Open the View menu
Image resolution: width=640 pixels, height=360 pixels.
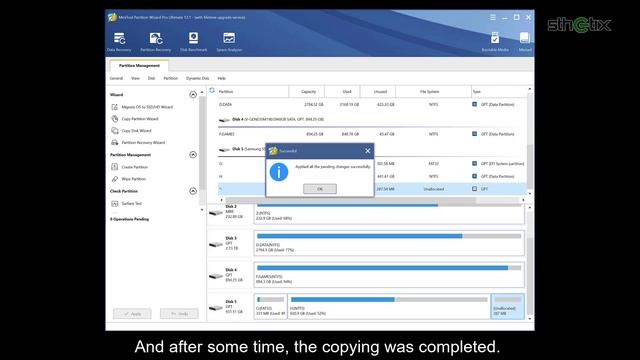(135, 78)
